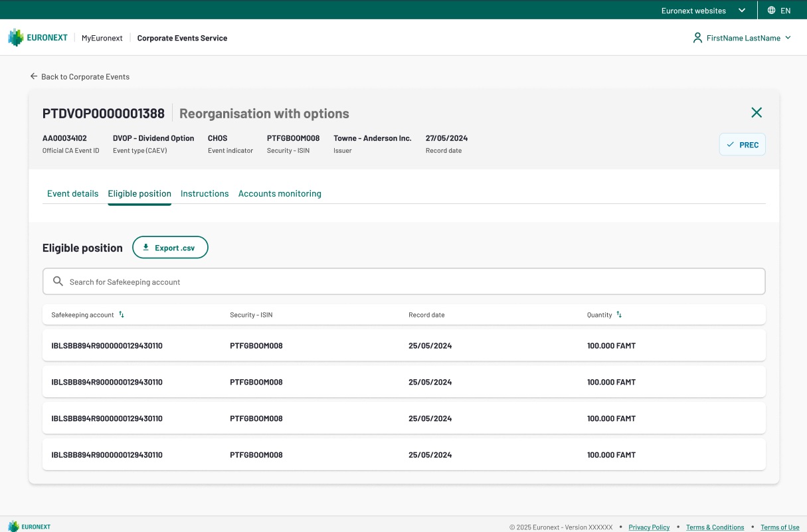Click the PREC status button
Image resolution: width=807 pixels, height=532 pixels.
[743, 145]
